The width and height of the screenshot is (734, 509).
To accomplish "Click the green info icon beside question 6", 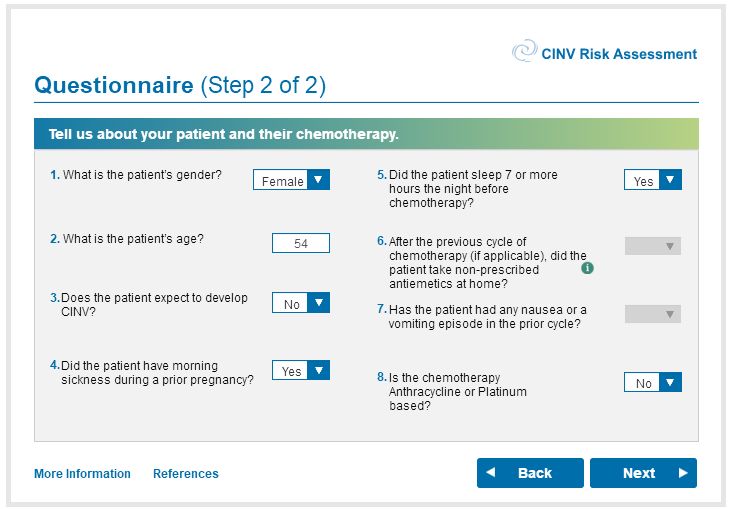I will pyautogui.click(x=587, y=268).
